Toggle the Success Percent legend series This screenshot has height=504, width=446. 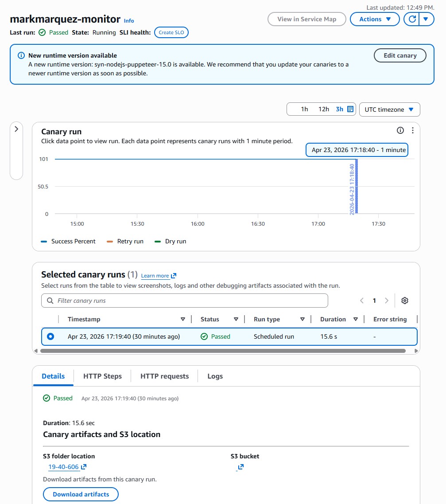tap(68, 242)
